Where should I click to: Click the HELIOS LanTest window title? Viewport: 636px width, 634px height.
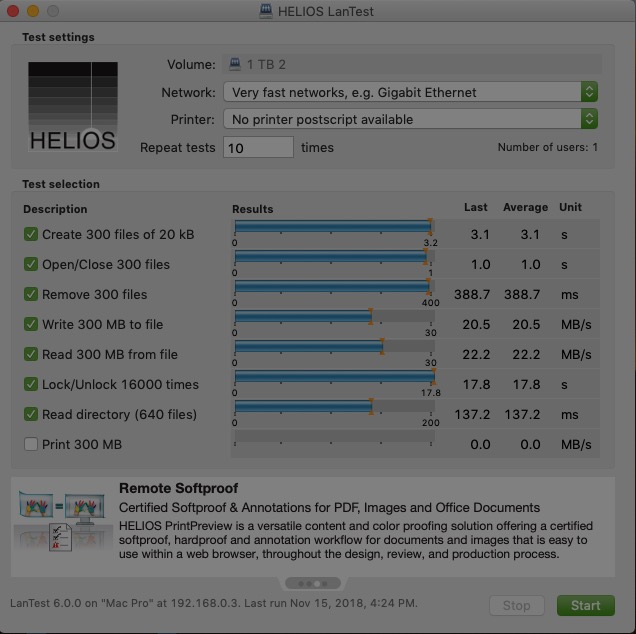[326, 11]
